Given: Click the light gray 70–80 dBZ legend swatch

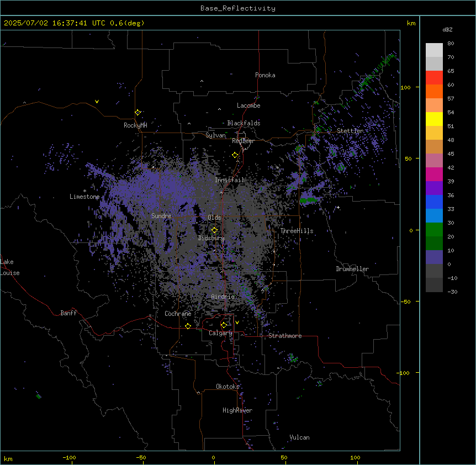Looking at the screenshot, I should click(434, 50).
